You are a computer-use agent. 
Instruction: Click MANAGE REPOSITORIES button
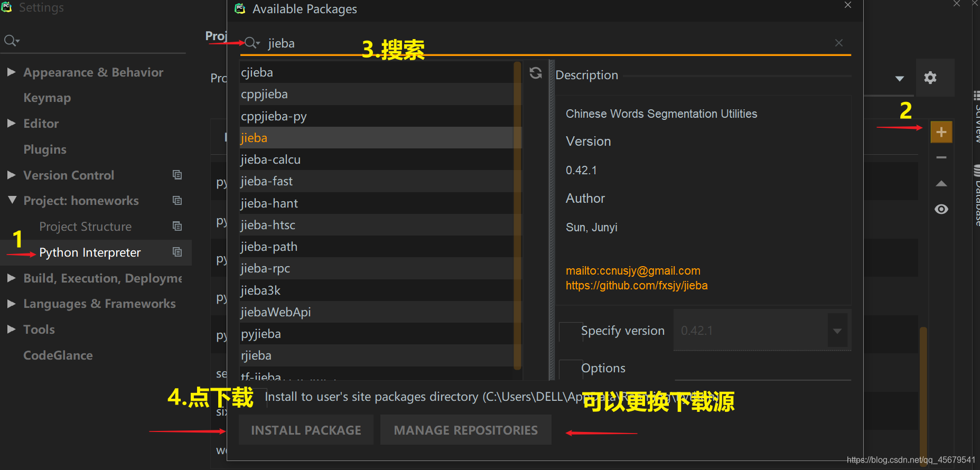coord(466,430)
